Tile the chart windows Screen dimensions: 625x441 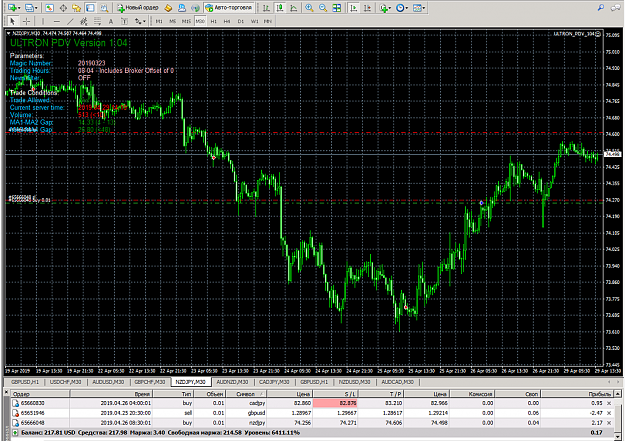(x=337, y=8)
